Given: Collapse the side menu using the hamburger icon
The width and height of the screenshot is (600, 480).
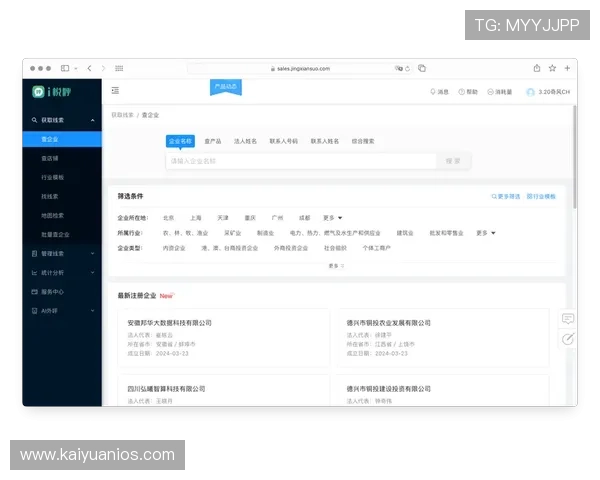Looking at the screenshot, I should point(115,90).
